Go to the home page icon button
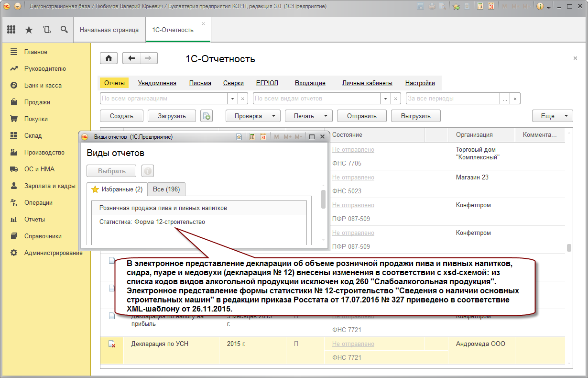This screenshot has height=378, width=588. pyautogui.click(x=109, y=58)
